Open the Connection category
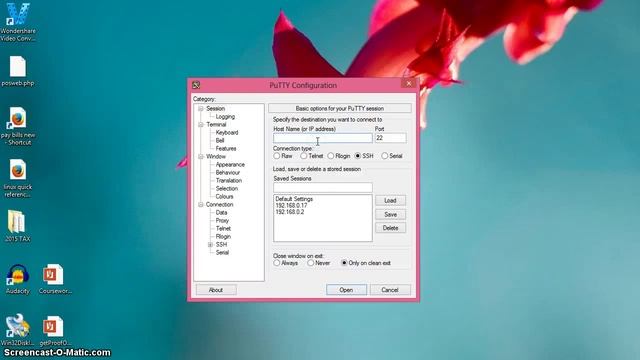The width and height of the screenshot is (640, 360). [x=219, y=204]
